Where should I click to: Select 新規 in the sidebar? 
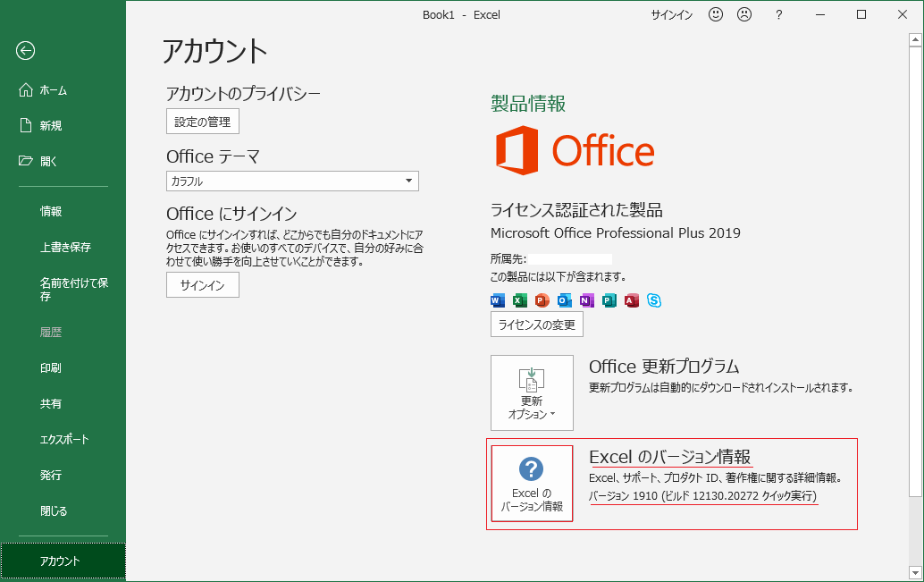[63, 125]
